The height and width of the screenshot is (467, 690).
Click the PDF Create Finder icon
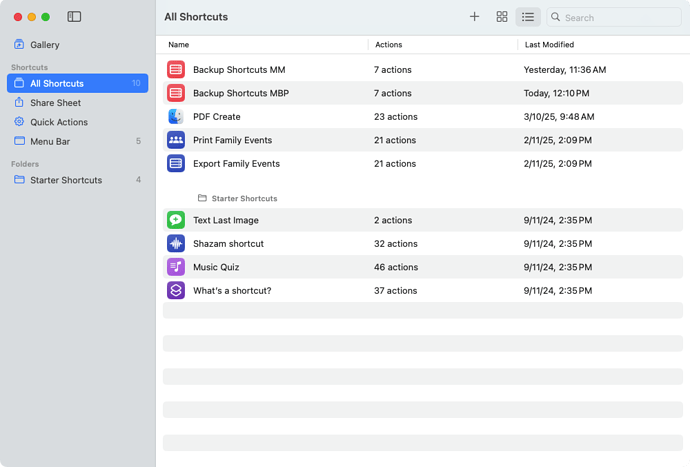[176, 117]
